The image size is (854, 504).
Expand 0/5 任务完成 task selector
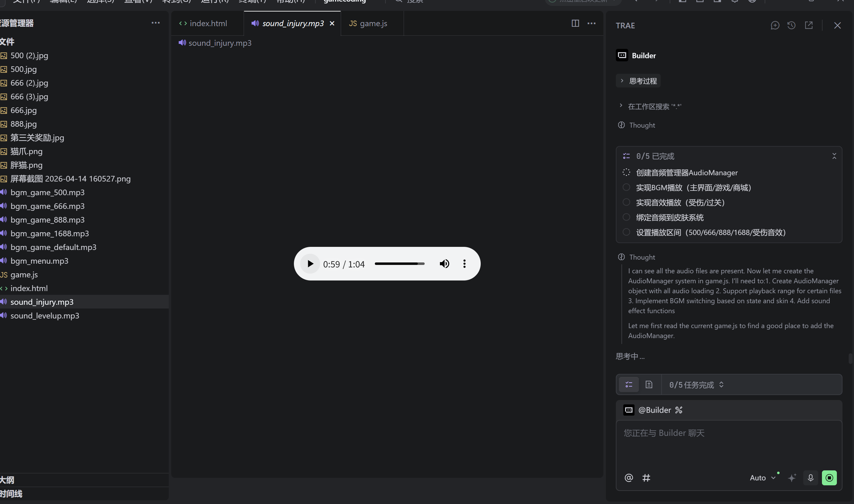pos(696,384)
